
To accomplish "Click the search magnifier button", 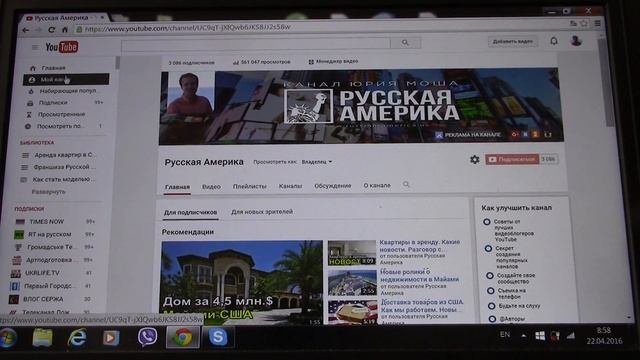I will click(x=405, y=42).
